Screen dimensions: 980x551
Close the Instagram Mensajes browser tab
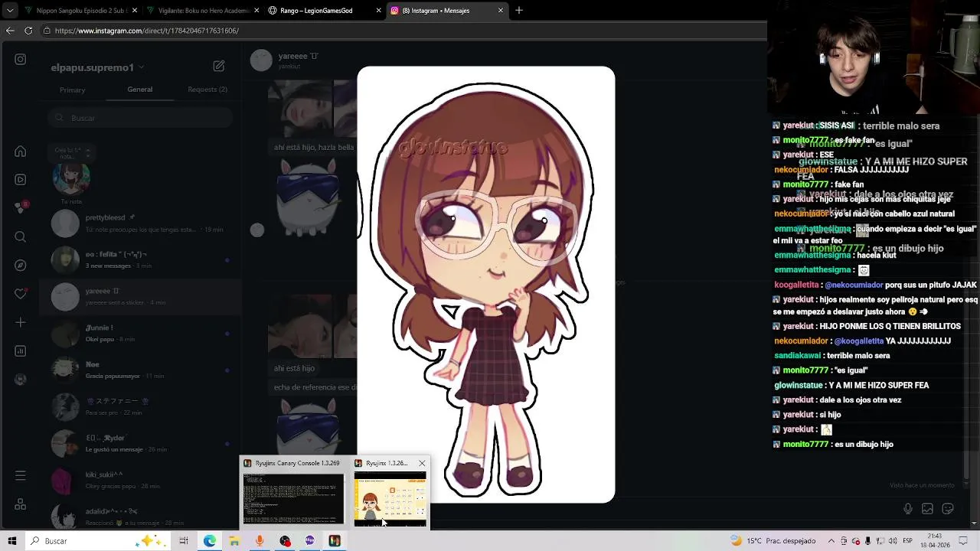coord(501,11)
